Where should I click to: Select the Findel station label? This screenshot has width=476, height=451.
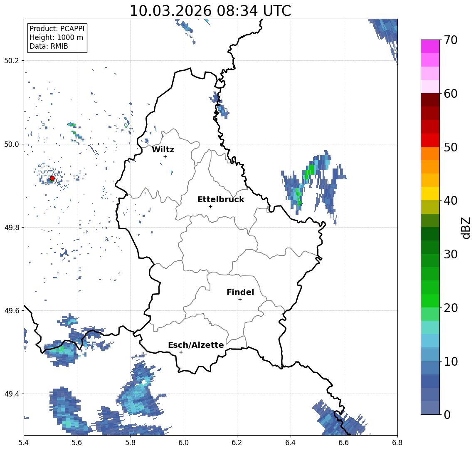tap(240, 292)
